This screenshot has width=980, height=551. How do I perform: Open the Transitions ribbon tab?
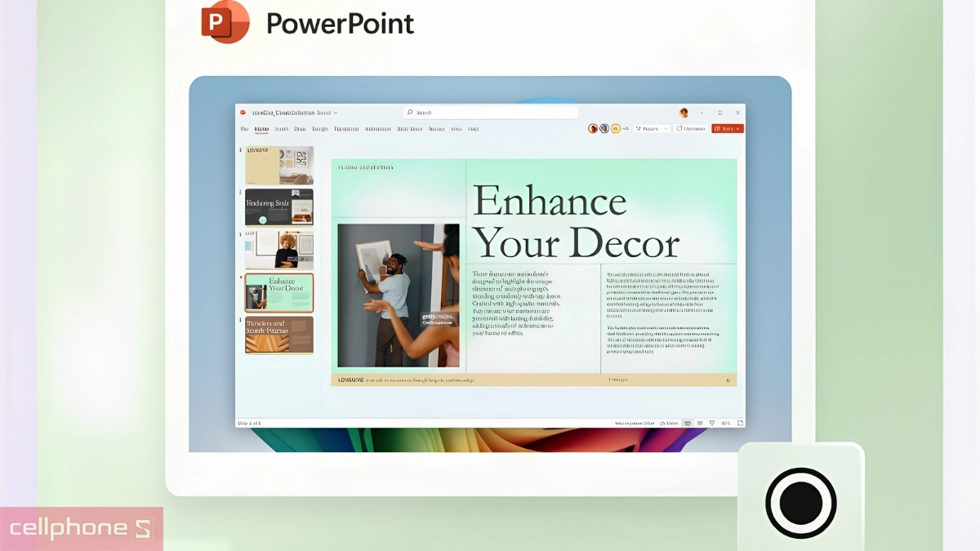[x=346, y=129]
